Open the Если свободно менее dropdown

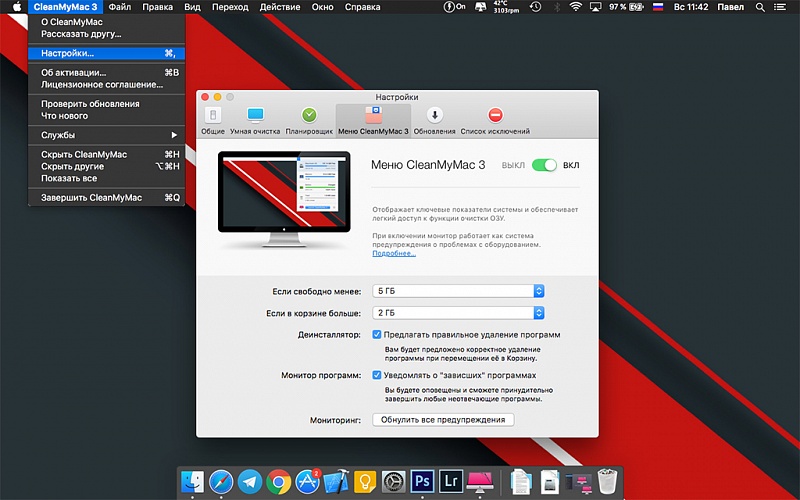pos(458,291)
